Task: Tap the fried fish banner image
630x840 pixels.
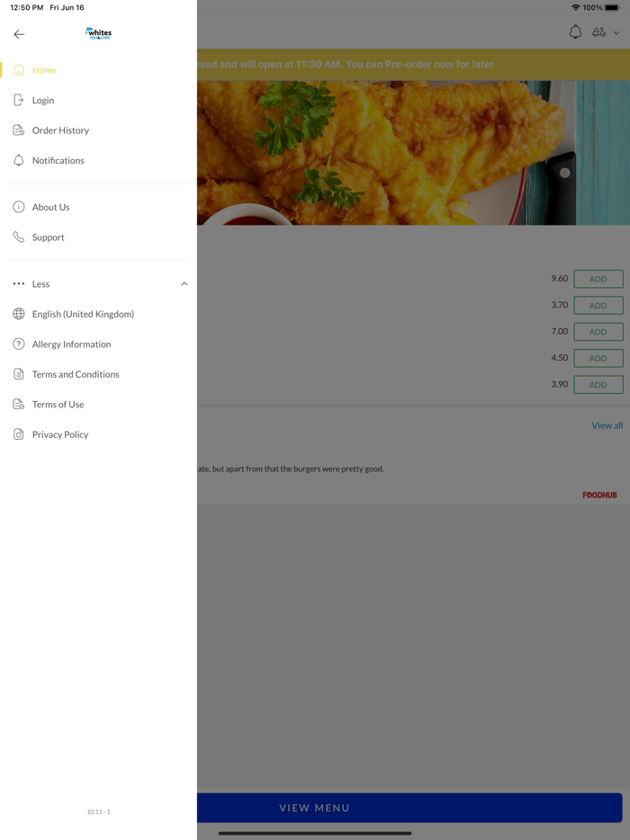Action: click(413, 153)
